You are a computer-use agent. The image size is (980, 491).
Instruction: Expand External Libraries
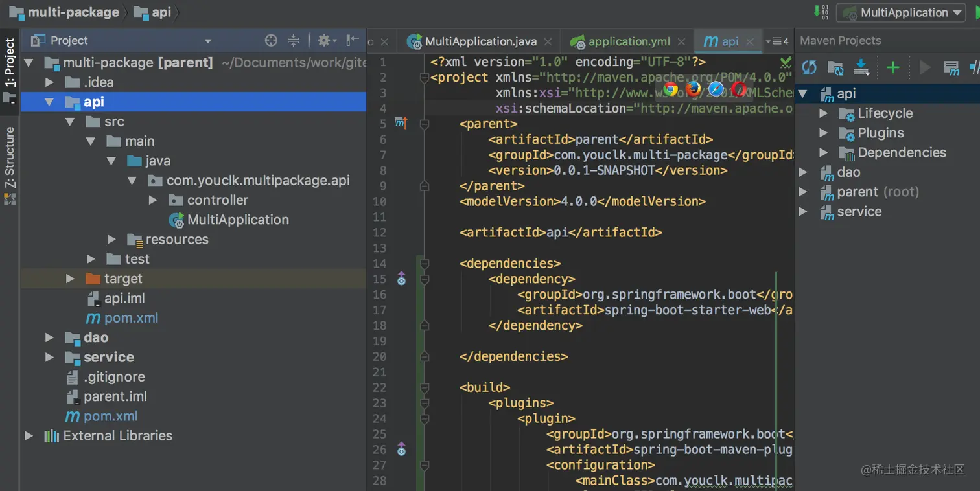(x=29, y=436)
